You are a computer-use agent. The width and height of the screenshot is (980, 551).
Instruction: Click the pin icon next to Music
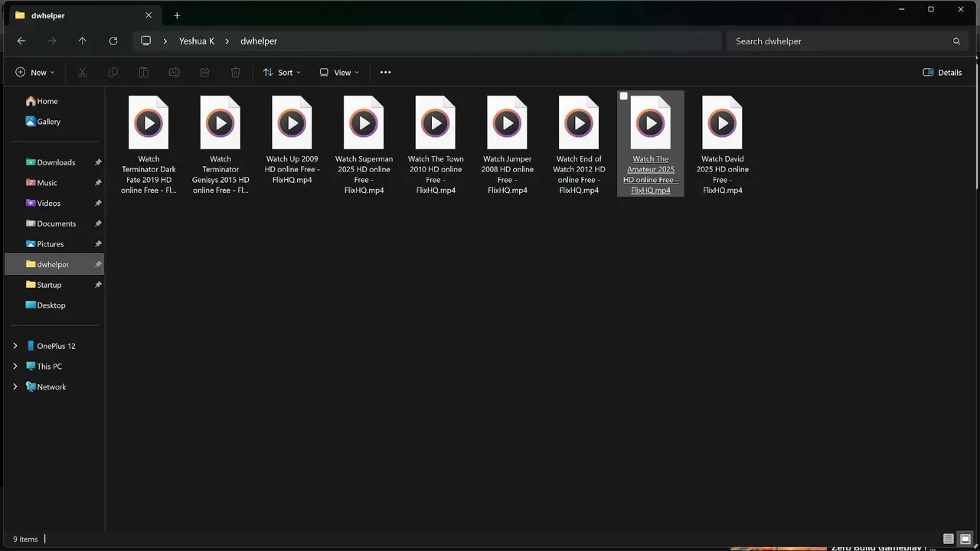[98, 183]
